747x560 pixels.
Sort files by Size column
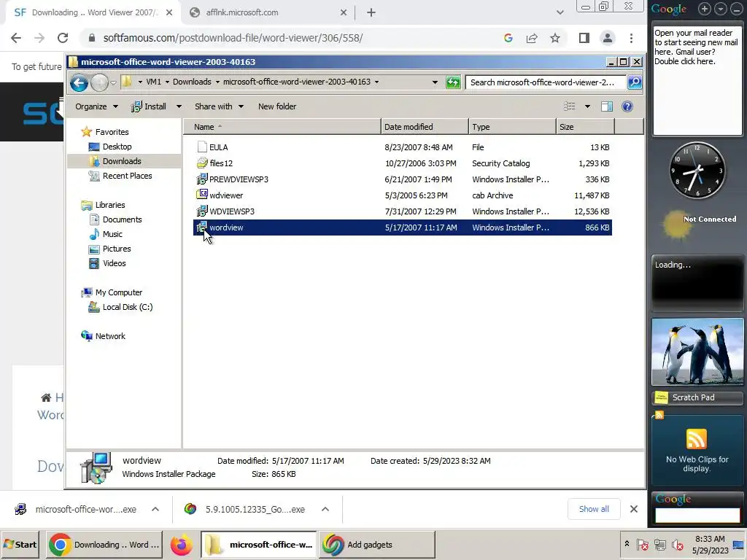pos(585,127)
